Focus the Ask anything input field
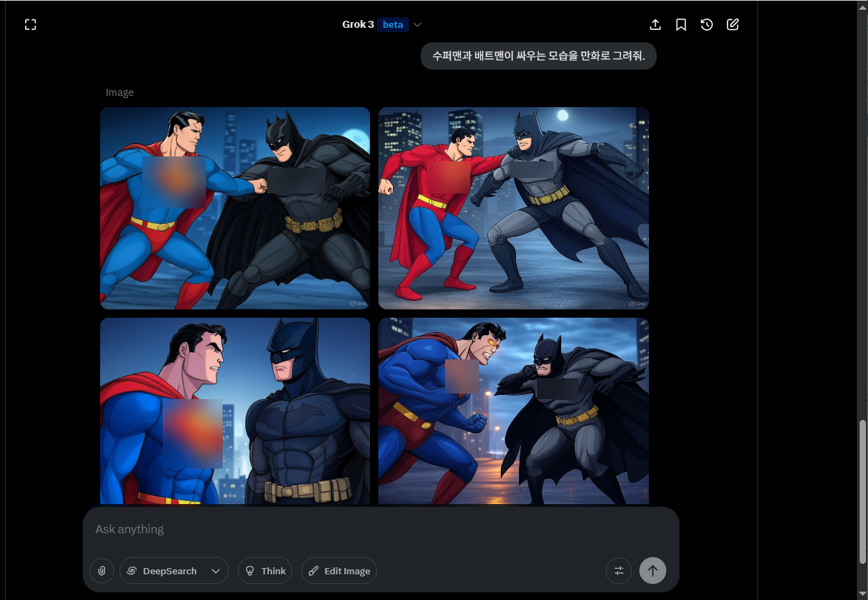 point(380,529)
